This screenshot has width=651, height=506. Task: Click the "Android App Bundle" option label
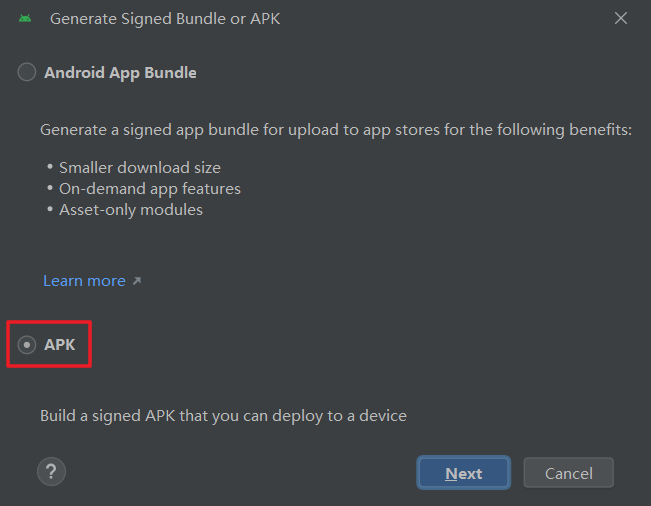[120, 72]
